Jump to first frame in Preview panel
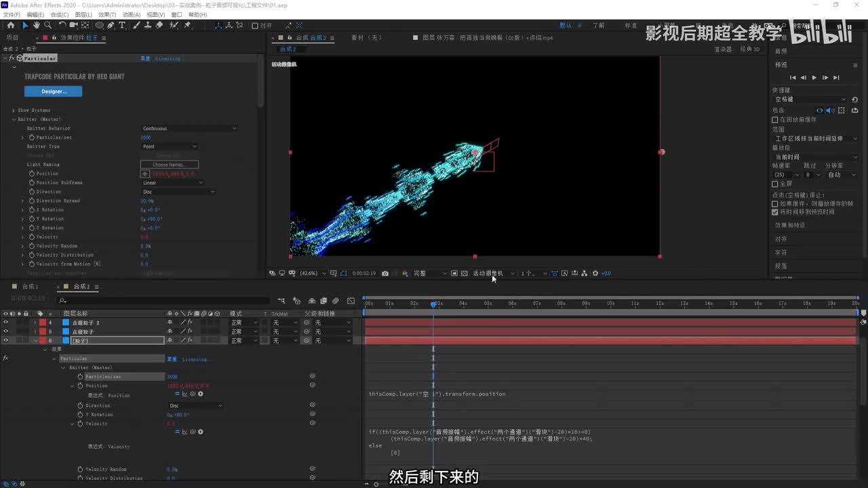This screenshot has width=868, height=488. (793, 77)
